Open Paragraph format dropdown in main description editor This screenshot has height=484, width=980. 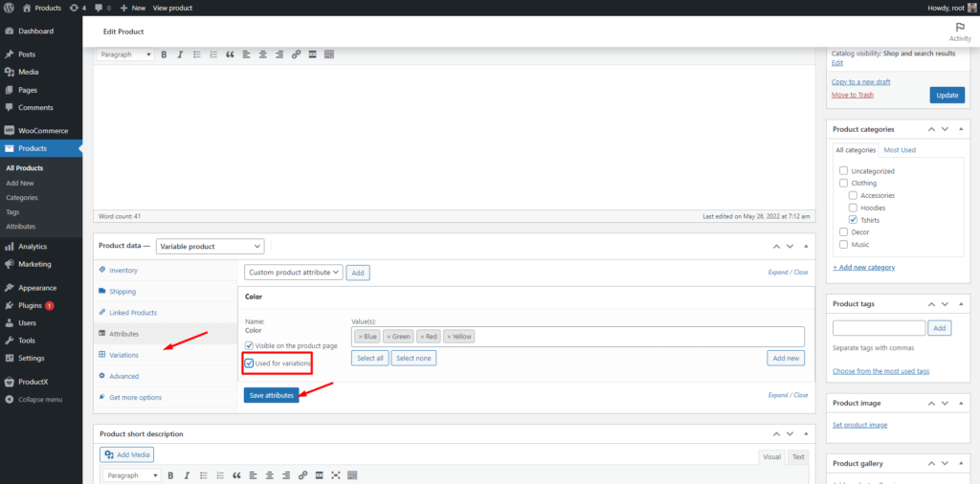[x=125, y=55]
